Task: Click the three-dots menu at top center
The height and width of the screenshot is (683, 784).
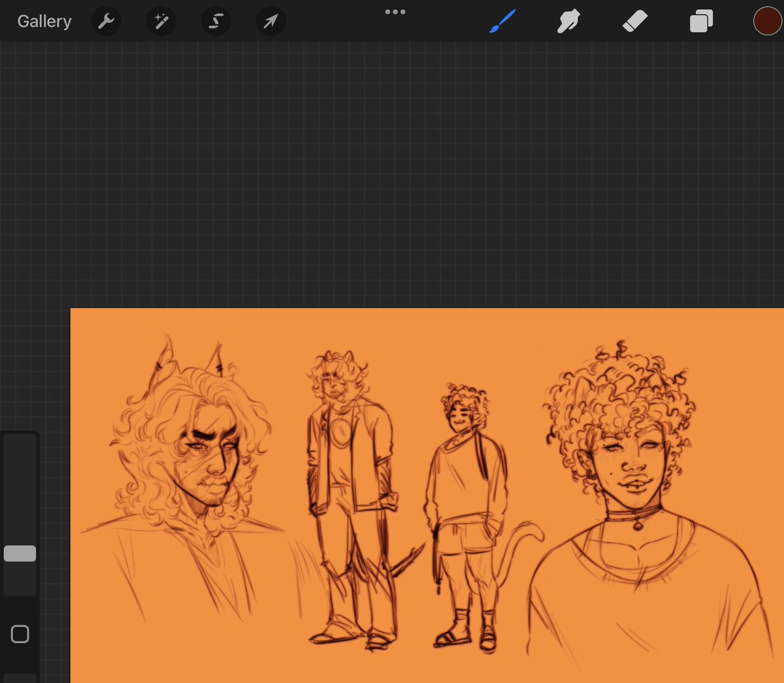Action: 395,12
